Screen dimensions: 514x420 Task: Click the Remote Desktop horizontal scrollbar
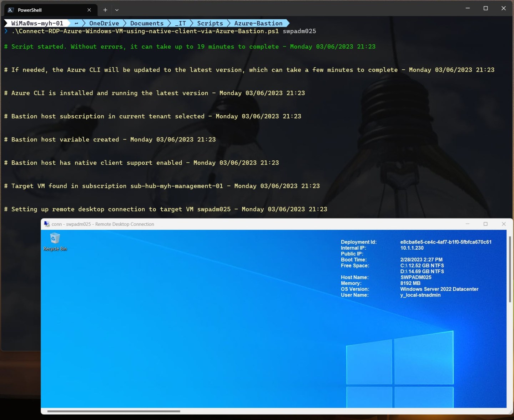pos(114,411)
